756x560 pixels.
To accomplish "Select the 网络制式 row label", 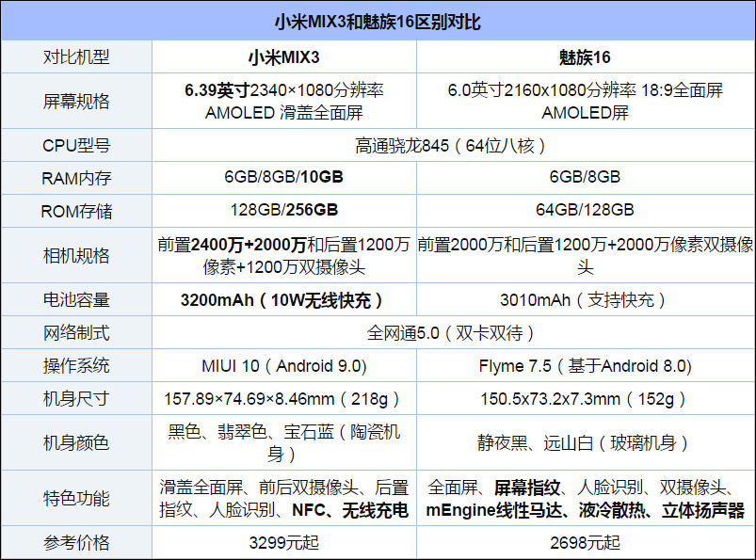I will [x=76, y=332].
